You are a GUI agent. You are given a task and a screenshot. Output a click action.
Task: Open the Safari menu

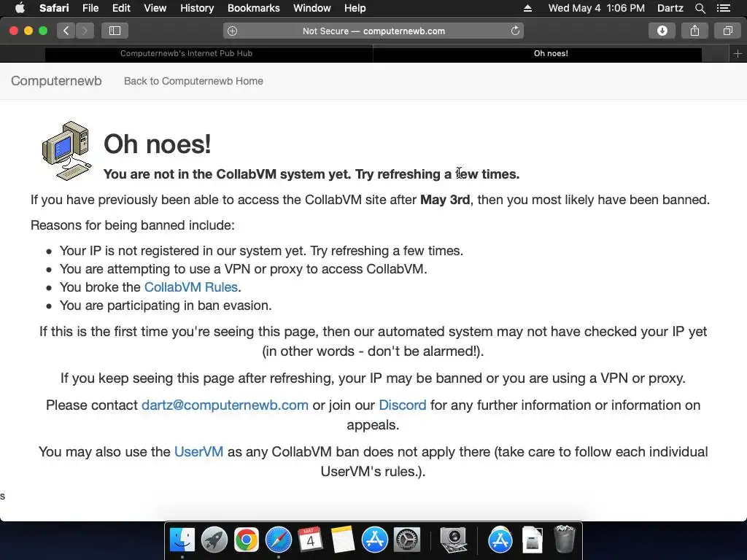[54, 8]
